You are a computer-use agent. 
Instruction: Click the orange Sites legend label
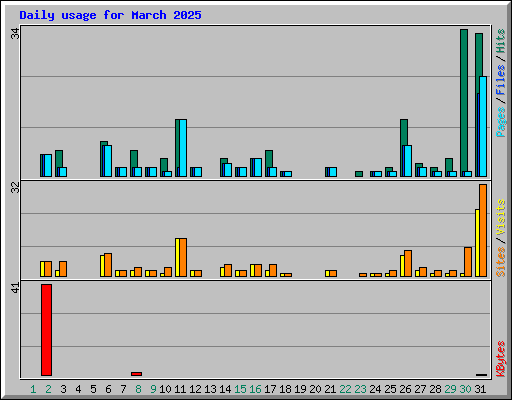point(500,262)
